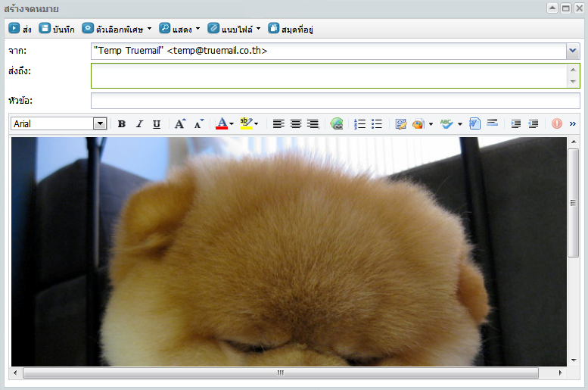This screenshot has width=588, height=390.
Task: Open dropdown arrow beside palette icon
Action: 431,124
